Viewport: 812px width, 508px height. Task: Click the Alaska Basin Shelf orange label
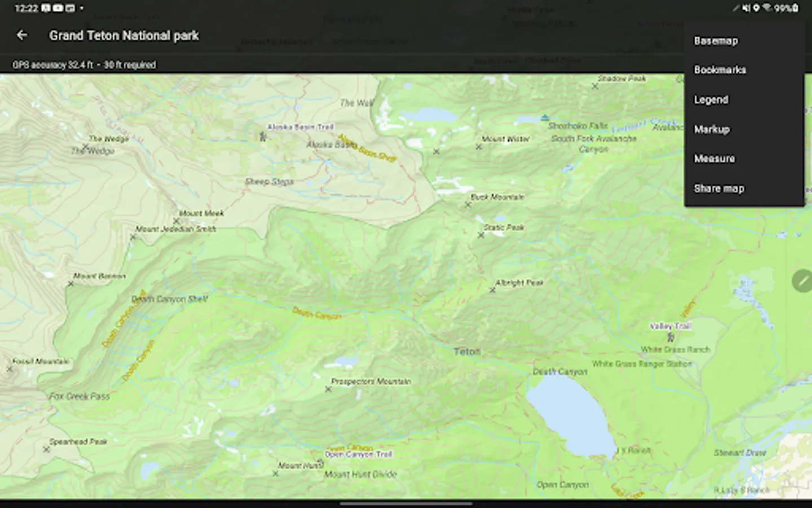367,148
